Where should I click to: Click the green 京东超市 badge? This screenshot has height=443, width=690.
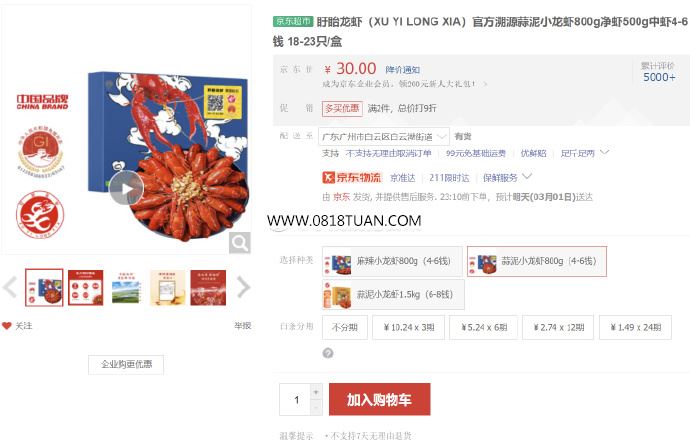coord(293,21)
